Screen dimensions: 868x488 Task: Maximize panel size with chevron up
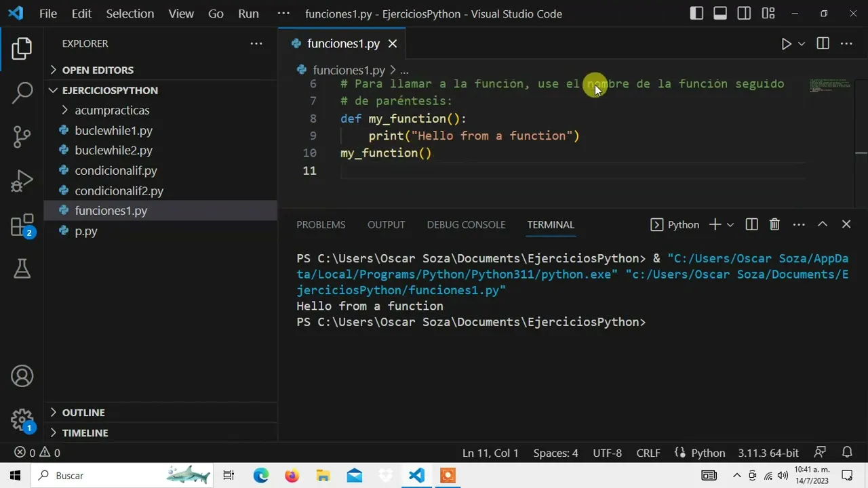pyautogui.click(x=823, y=224)
